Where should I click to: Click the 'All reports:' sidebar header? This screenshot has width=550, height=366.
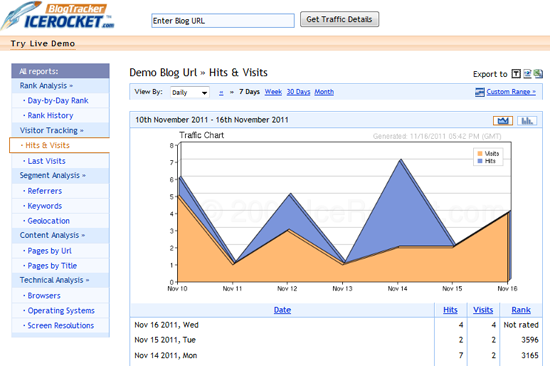pyautogui.click(x=39, y=72)
